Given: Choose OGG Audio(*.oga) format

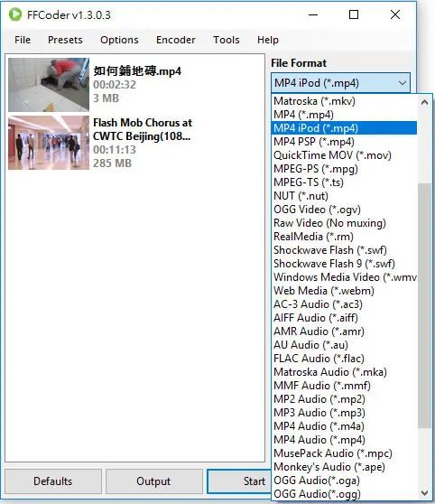Looking at the screenshot, I should [x=345, y=481].
